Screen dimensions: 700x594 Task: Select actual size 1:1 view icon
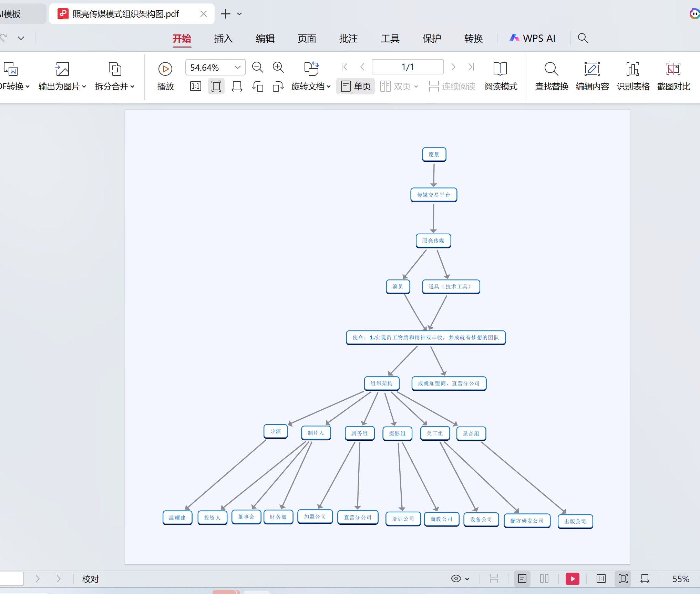pyautogui.click(x=196, y=86)
